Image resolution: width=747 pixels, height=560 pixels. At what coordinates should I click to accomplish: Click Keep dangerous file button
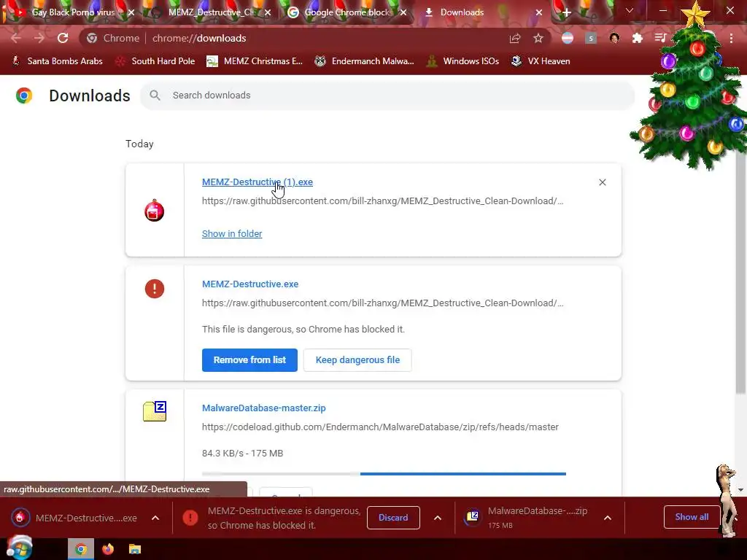(x=357, y=360)
